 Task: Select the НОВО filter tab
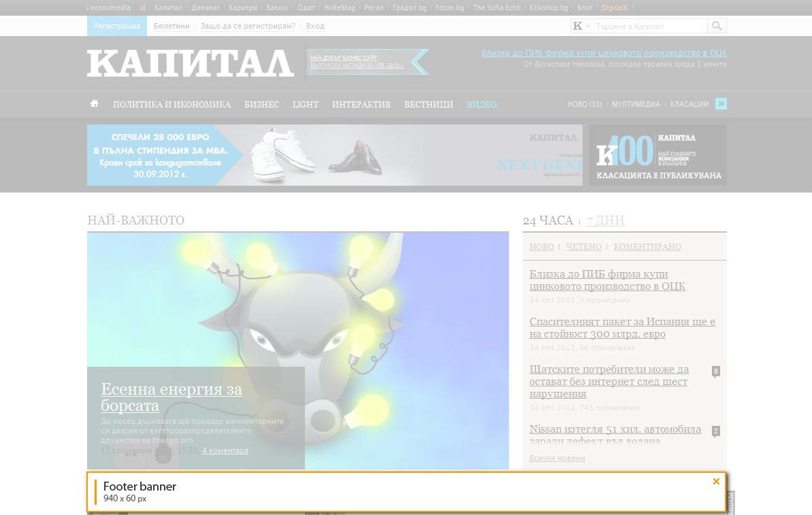click(542, 247)
